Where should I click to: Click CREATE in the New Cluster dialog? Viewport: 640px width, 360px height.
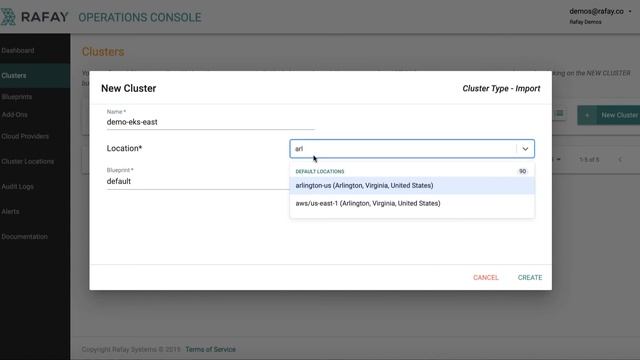point(530,278)
